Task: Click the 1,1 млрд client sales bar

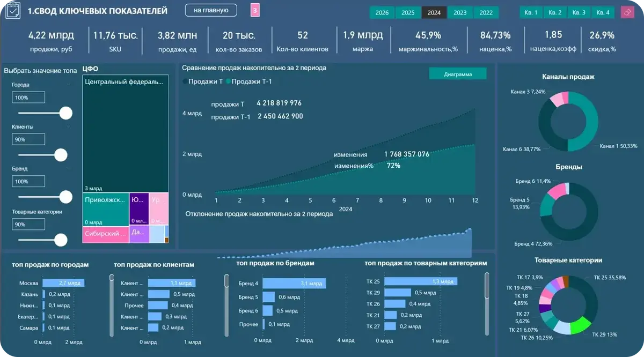Action: click(x=172, y=283)
